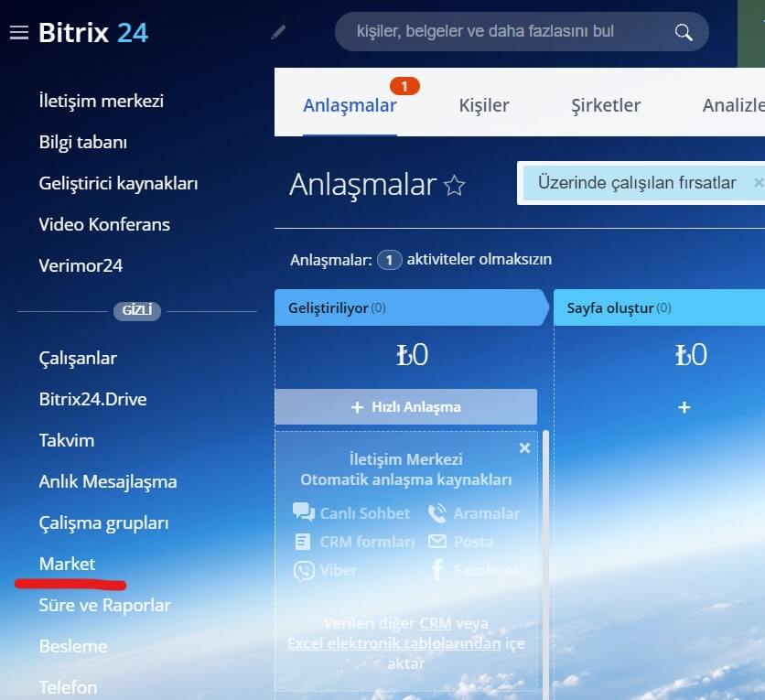Open Verimor24 in sidebar

[81, 266]
